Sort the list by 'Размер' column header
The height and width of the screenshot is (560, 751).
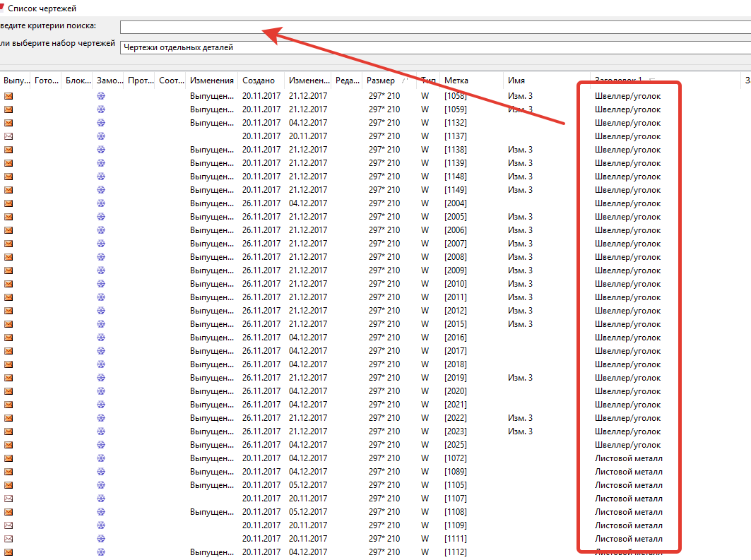382,81
